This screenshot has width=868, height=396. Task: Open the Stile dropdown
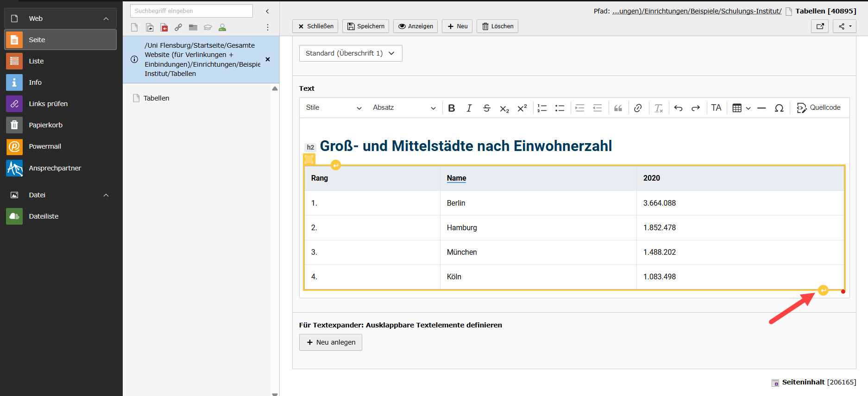click(333, 108)
